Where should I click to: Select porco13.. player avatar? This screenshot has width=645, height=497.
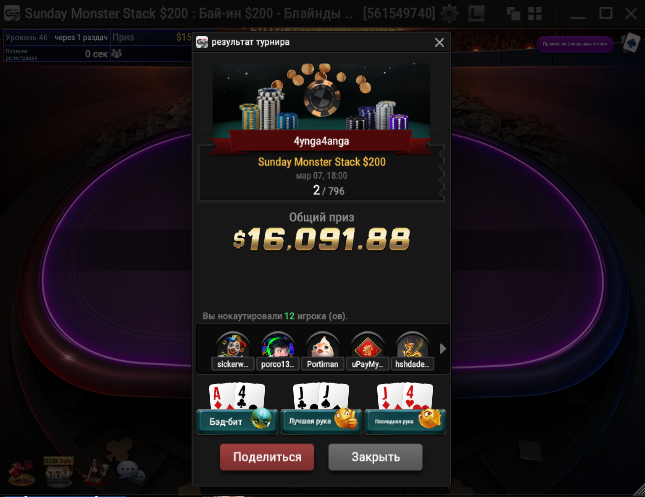[278, 351]
